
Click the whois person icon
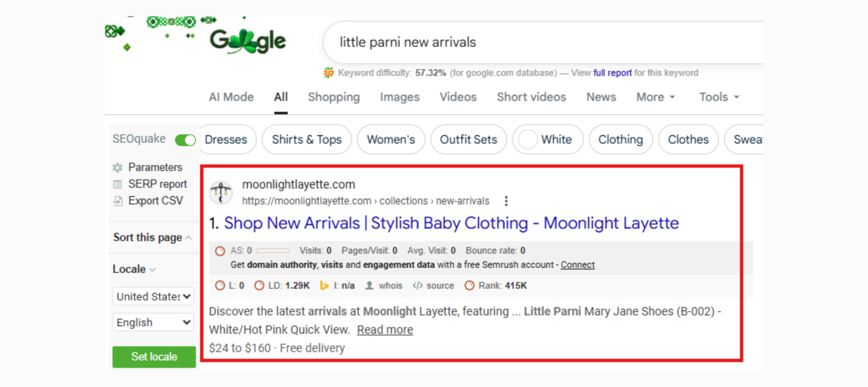pos(369,286)
